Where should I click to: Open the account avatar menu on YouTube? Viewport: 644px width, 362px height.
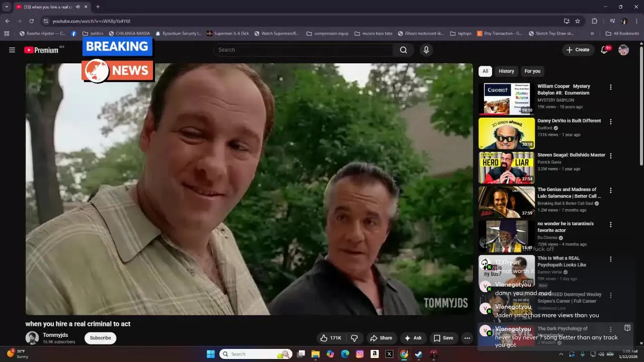(623, 50)
